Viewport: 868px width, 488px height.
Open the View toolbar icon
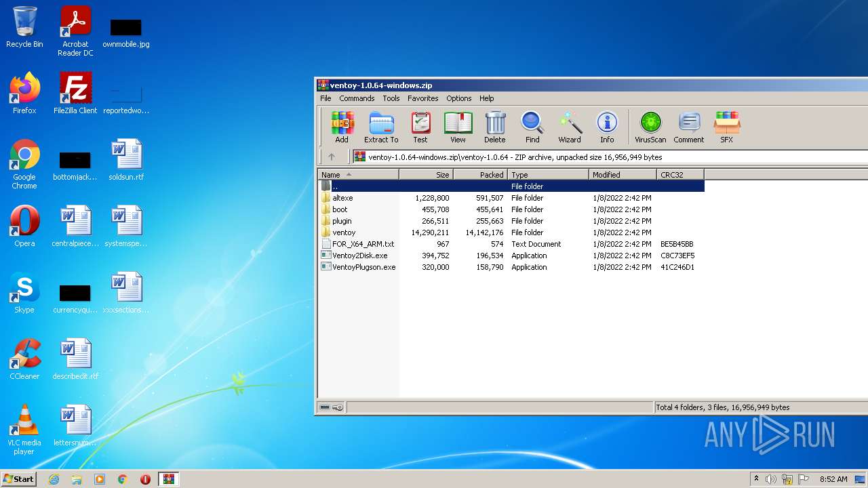[458, 127]
